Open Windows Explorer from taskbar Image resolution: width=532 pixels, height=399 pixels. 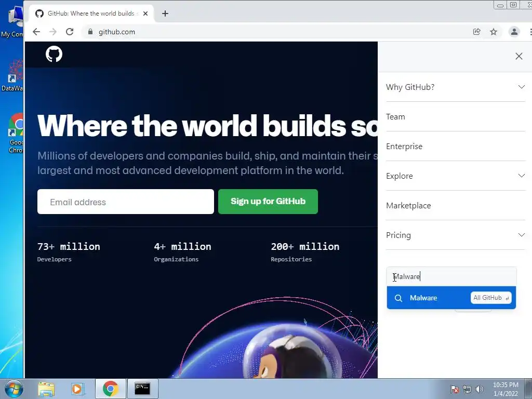click(x=46, y=389)
